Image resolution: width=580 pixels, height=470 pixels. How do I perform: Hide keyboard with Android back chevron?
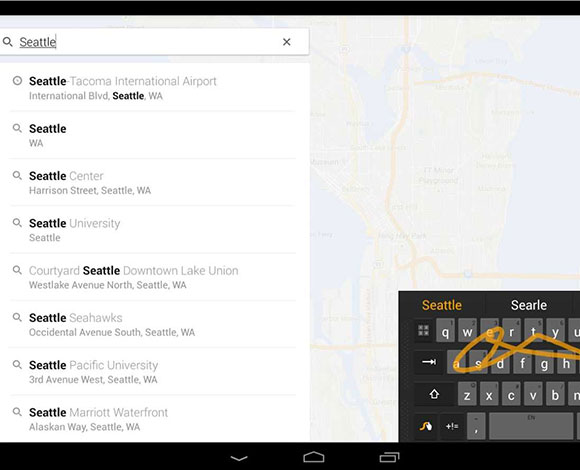pos(239,458)
